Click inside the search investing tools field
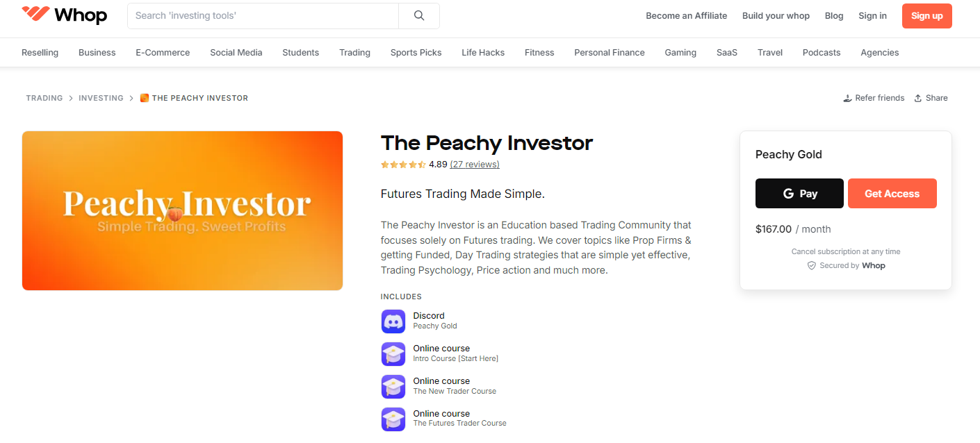The width and height of the screenshot is (980, 443). 263,15
